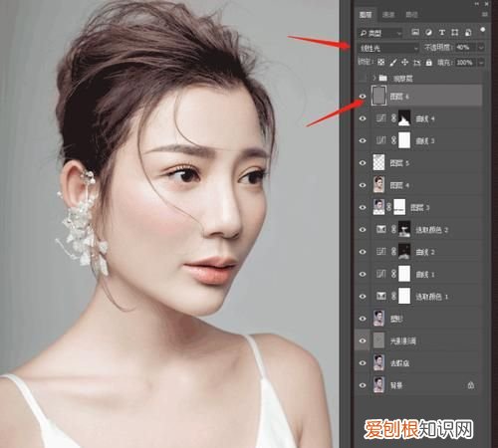Collapse panel with double-arrow icon
Screen dimensions: 498x448
click(x=477, y=4)
